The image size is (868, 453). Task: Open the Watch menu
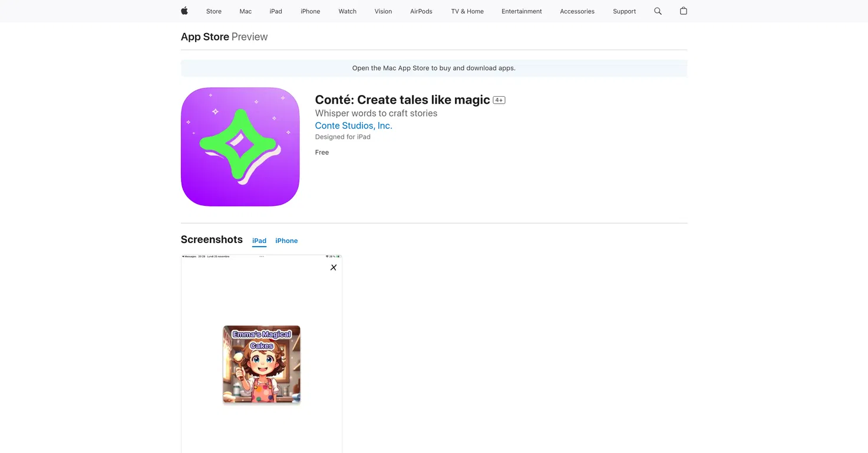click(348, 11)
